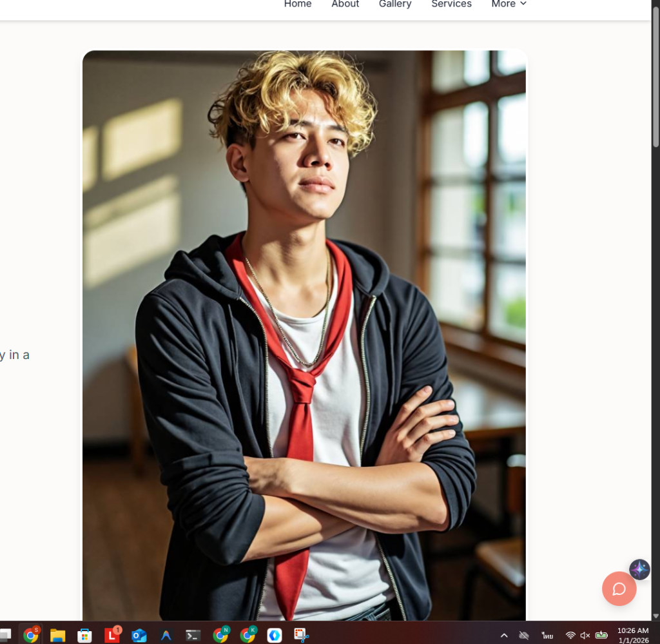Open the clock and date flyout
The width and height of the screenshot is (660, 644).
click(633, 635)
